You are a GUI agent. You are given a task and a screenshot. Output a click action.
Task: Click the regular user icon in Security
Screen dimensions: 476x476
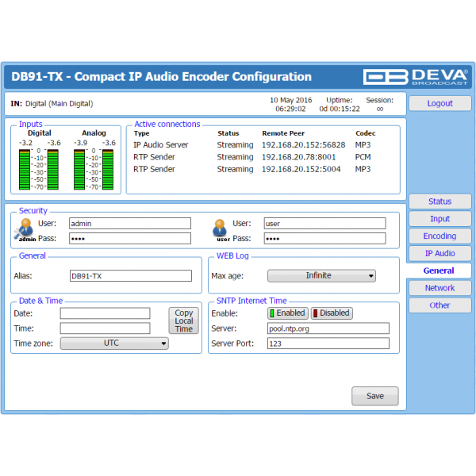pos(220,230)
